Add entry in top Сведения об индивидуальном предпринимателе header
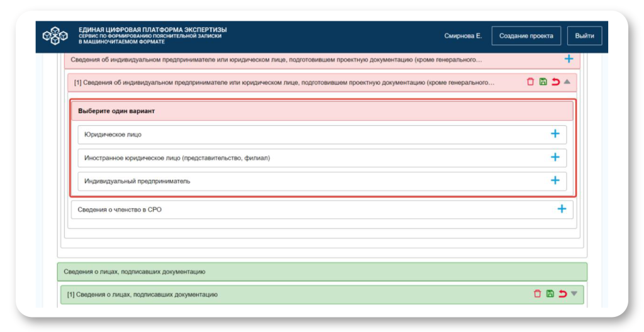The image size is (644, 332). point(569,59)
